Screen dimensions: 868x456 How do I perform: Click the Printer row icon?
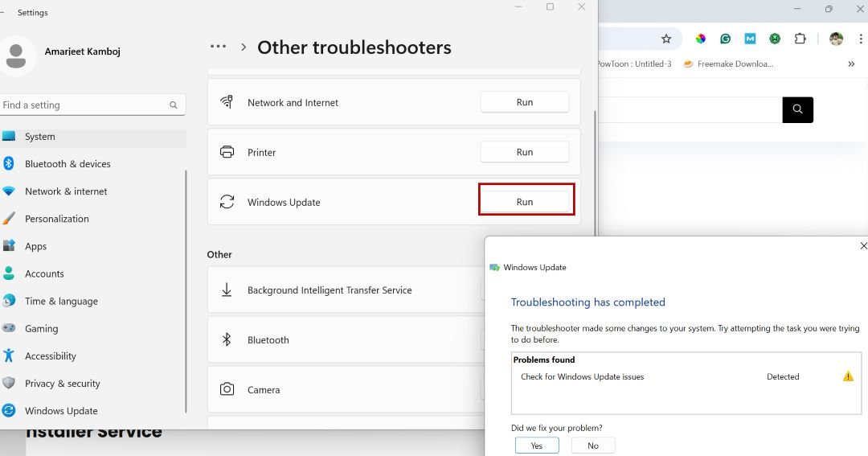pos(227,152)
